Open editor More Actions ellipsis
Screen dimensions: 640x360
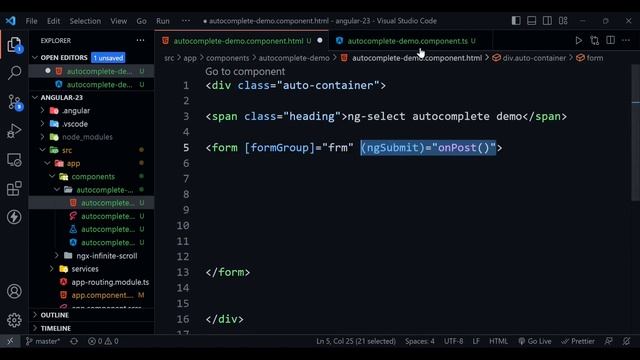(x=626, y=40)
